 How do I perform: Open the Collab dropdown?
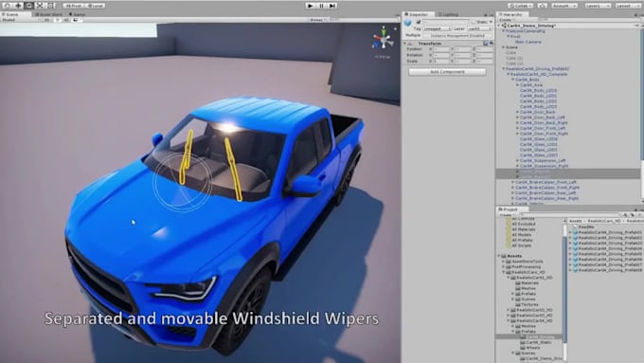pos(521,6)
